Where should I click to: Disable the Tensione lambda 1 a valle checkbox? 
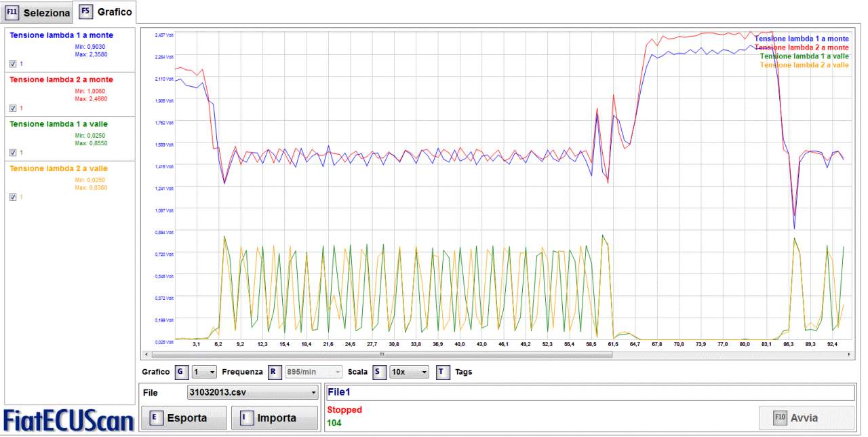tap(13, 153)
